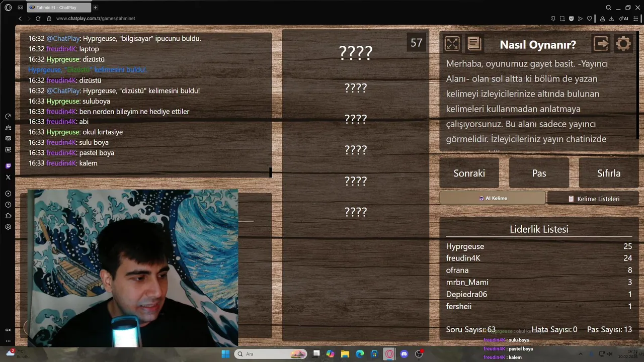Image resolution: width=644 pixels, height=362 pixels.
Task: Click the exit arrow icon in header
Action: pyautogui.click(x=601, y=44)
